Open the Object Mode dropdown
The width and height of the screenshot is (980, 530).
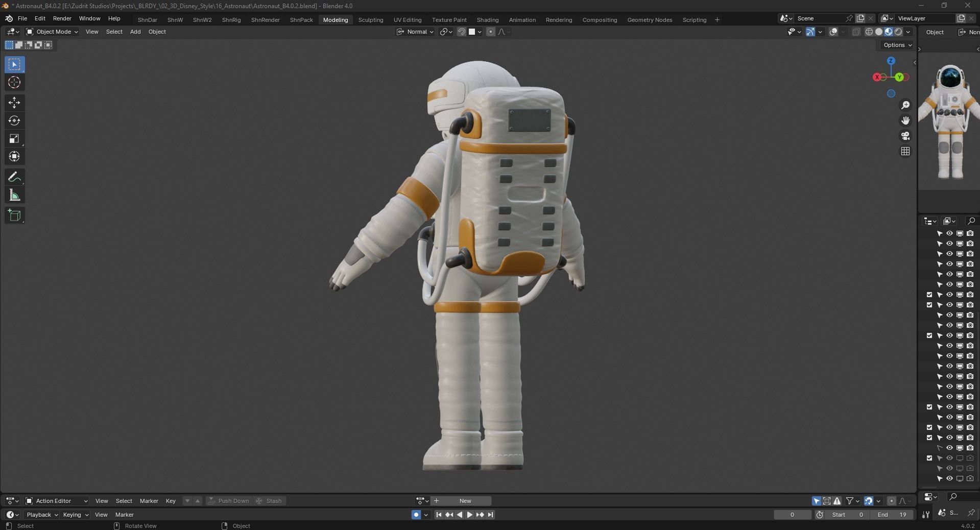point(52,32)
